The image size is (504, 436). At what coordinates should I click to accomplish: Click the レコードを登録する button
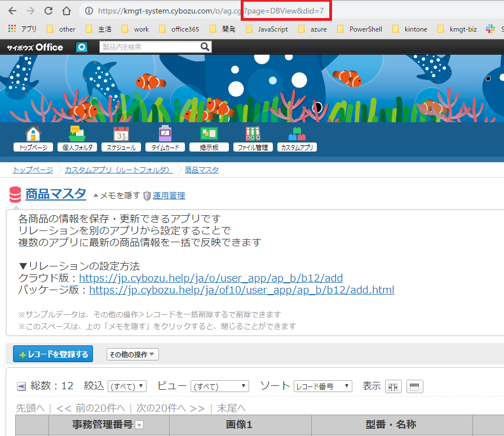point(53,354)
